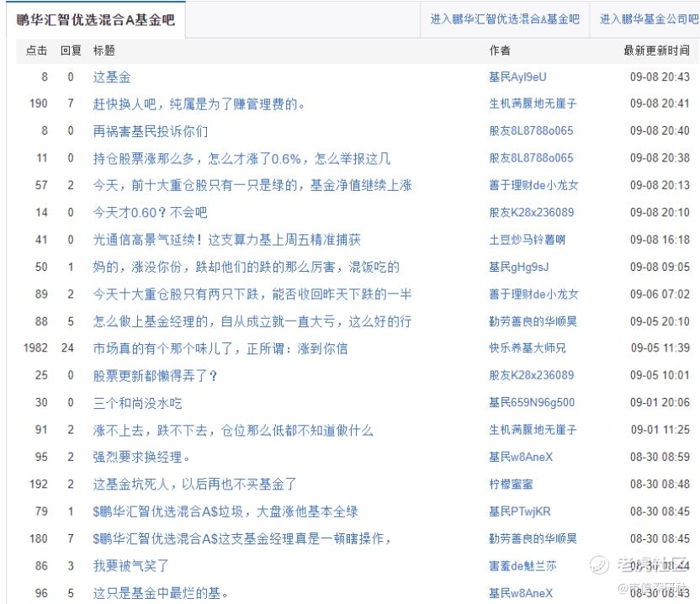This screenshot has width=700, height=604.
Task: View author 基民w8AneX on the 08-30 08:59 row
Action: [x=521, y=458]
